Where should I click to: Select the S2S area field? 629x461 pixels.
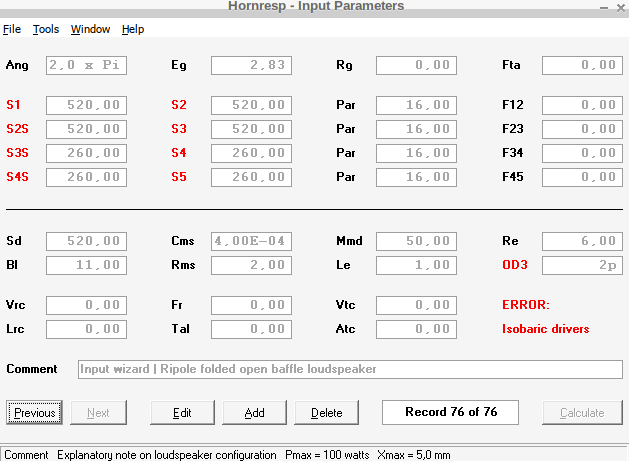click(x=86, y=129)
